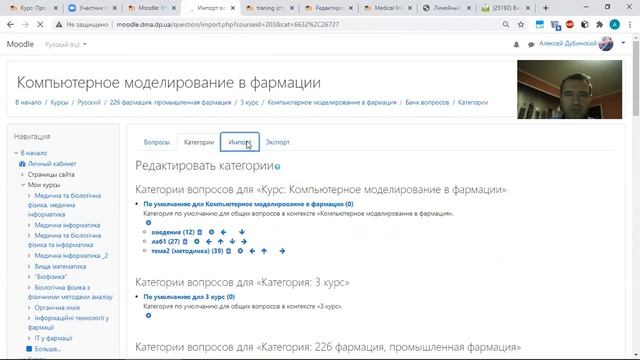
Task: Expand Медична інформатика course node
Action: point(29,225)
